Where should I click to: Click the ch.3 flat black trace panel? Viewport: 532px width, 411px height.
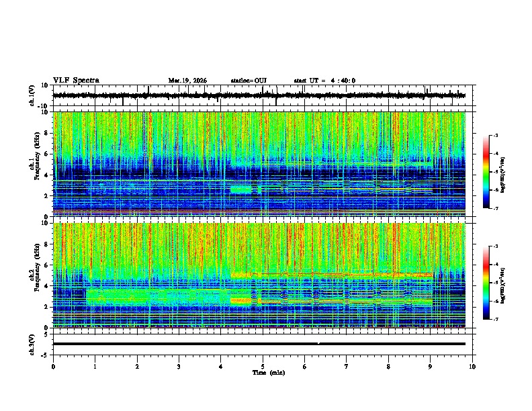tap(263, 345)
